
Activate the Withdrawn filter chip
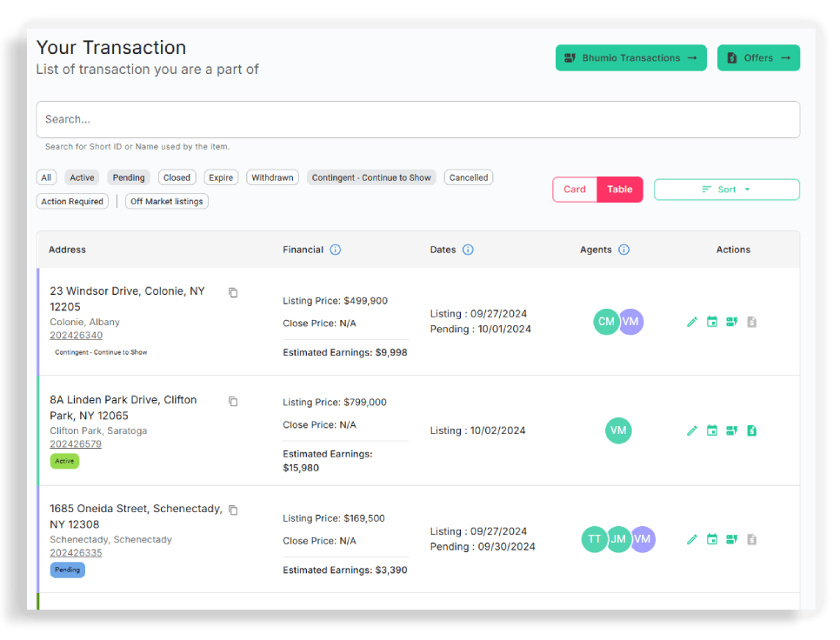click(272, 177)
